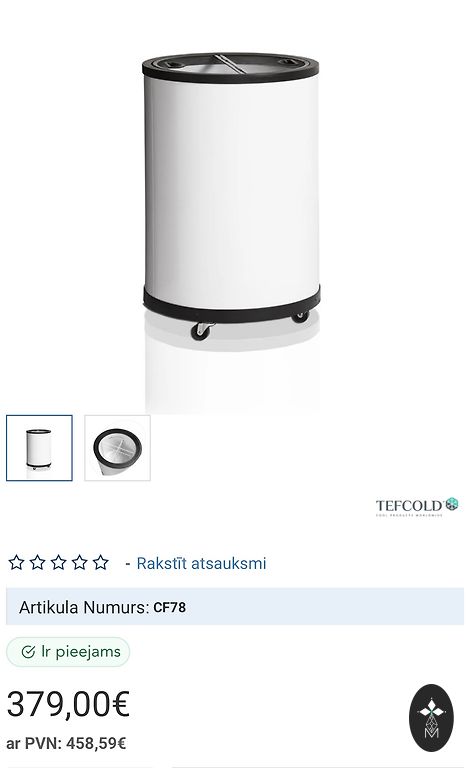Click the cooler's caster wheel in image
The height and width of the screenshot is (768, 470).
[x=201, y=331]
